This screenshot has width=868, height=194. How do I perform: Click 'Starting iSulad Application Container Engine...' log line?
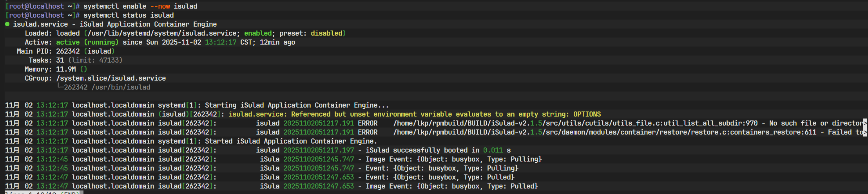[297, 105]
